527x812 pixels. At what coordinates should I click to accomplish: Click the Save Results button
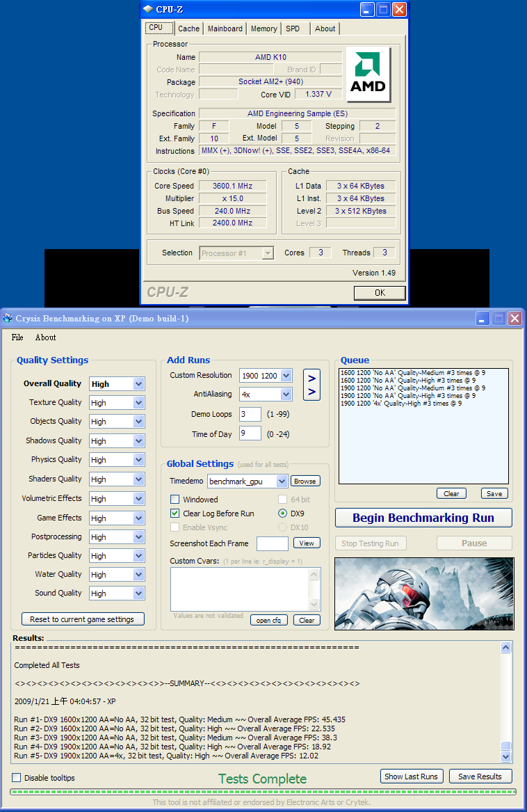480,777
